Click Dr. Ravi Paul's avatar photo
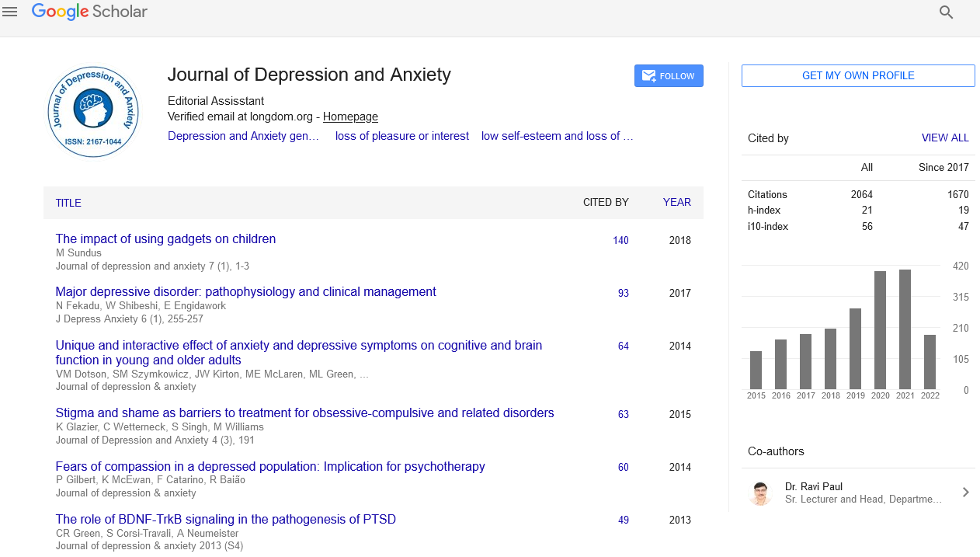Image resolution: width=980 pixels, height=557 pixels. 761,493
